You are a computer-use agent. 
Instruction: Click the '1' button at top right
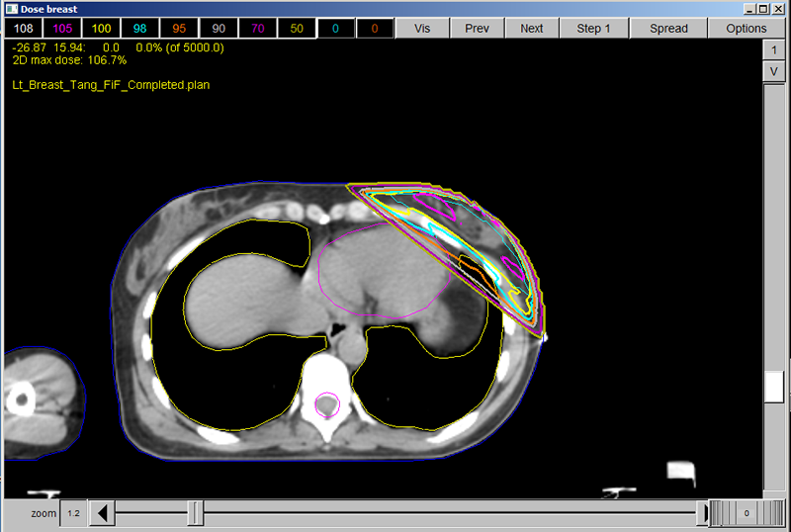774,49
